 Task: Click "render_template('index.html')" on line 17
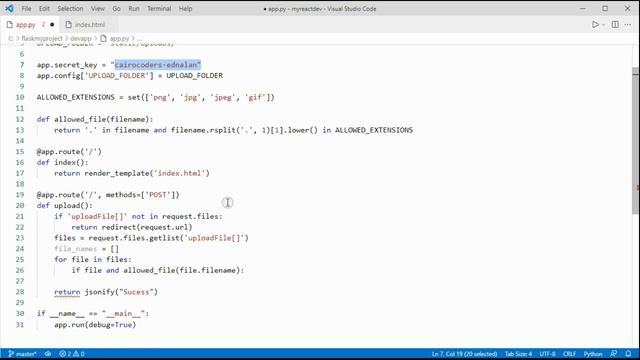147,173
